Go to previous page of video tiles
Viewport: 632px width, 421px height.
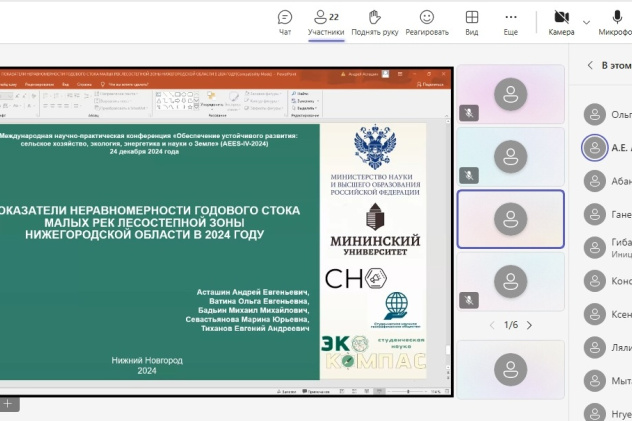coord(491,325)
